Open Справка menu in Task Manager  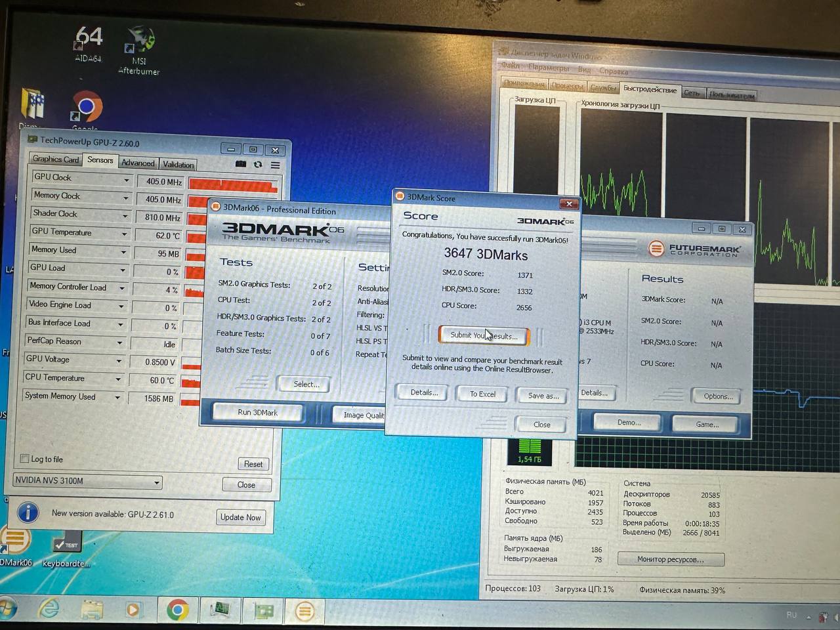pos(614,71)
